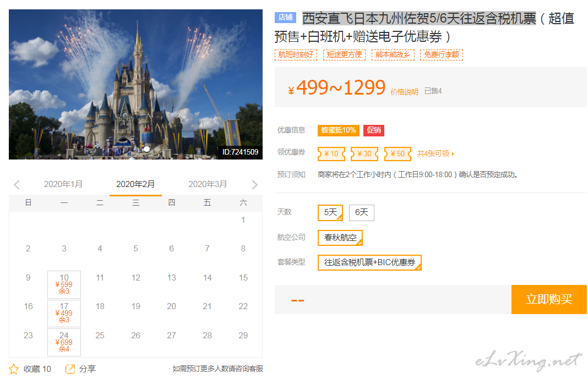Select 春秋航空 airline option
Screen dimensions: 588x379
pos(340,238)
